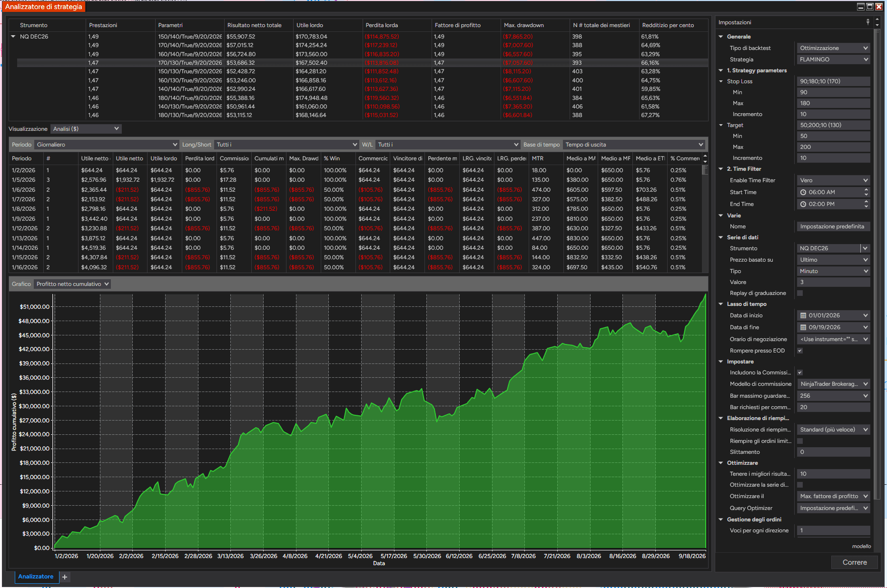Screen dimensions: 887x588
Task: Open the calendar icon for Data di inizio
Action: click(803, 315)
